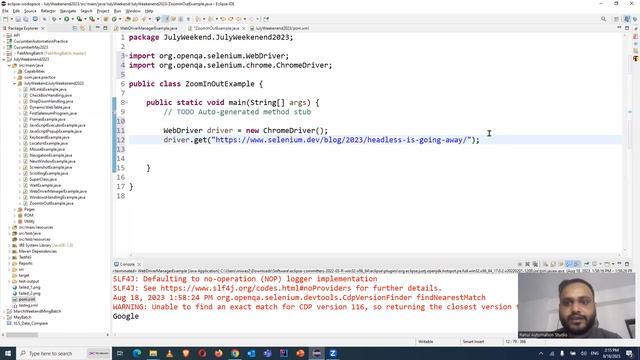Open File Explorer from taskbar
640x360 pixels.
153,353
